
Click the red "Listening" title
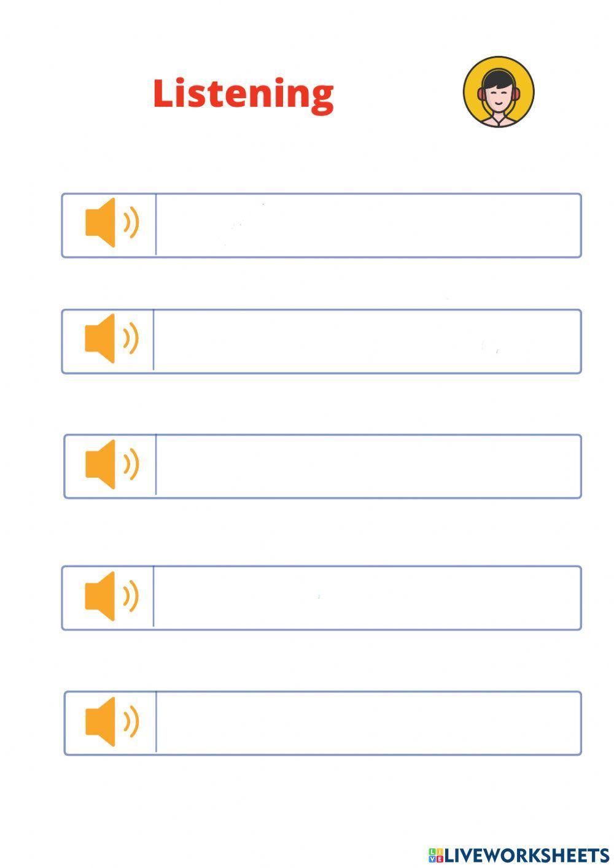tap(243, 94)
